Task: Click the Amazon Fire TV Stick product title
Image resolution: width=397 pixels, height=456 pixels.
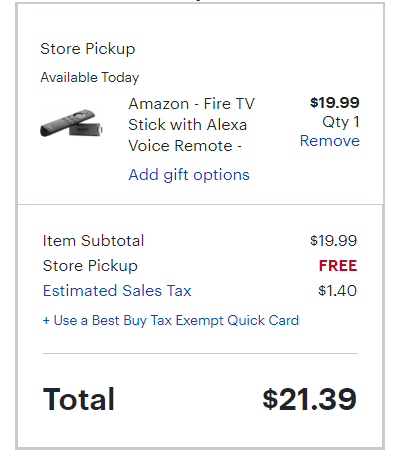Action: [191, 125]
